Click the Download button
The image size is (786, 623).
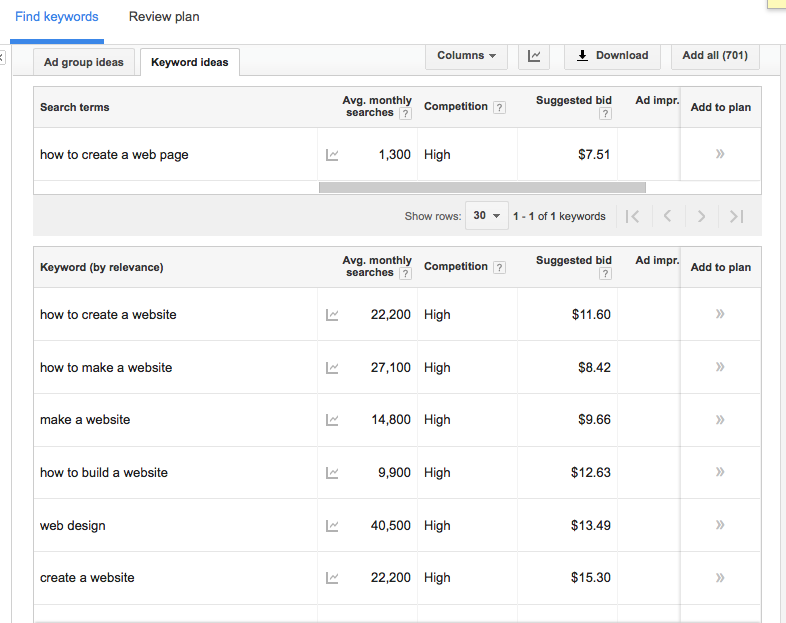[612, 56]
